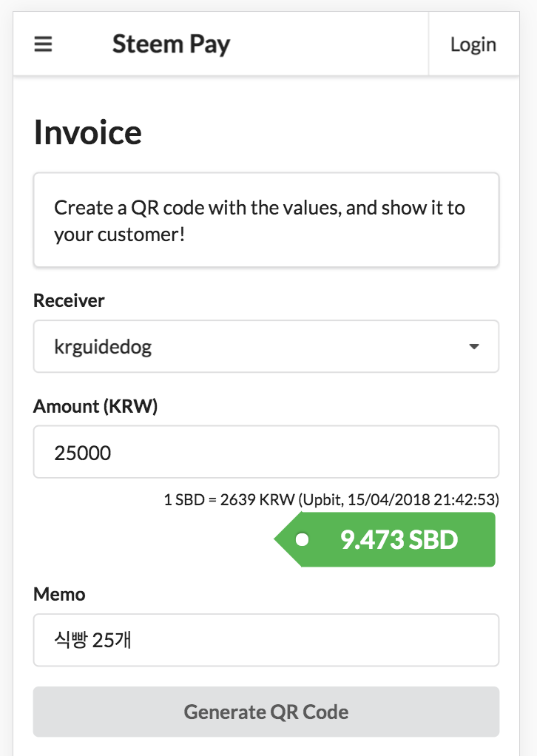The height and width of the screenshot is (756, 537).
Task: Click the Receiver field label
Action: pos(69,300)
